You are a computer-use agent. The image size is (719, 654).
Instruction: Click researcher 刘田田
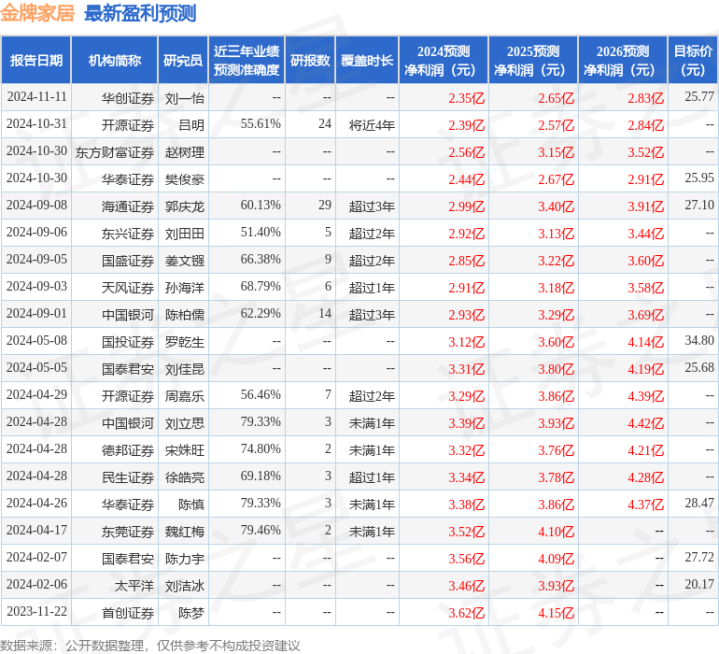pyautogui.click(x=184, y=233)
